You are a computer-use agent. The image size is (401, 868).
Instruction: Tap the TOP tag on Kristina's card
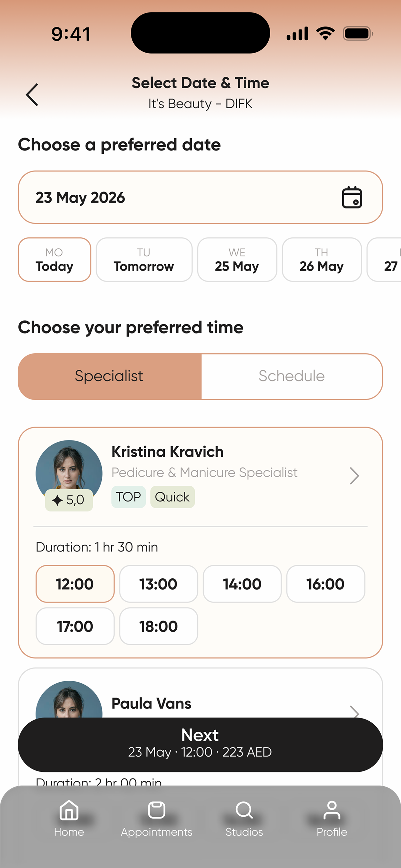[x=129, y=497]
